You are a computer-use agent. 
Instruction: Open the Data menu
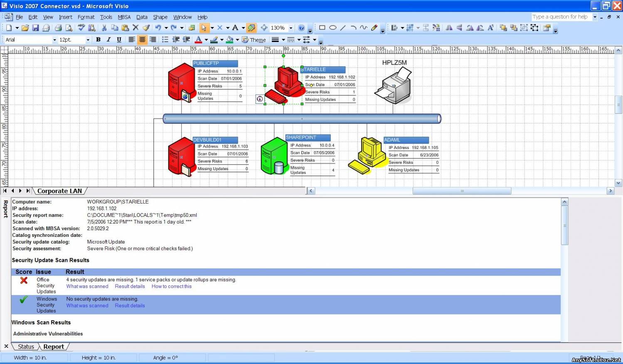click(142, 17)
